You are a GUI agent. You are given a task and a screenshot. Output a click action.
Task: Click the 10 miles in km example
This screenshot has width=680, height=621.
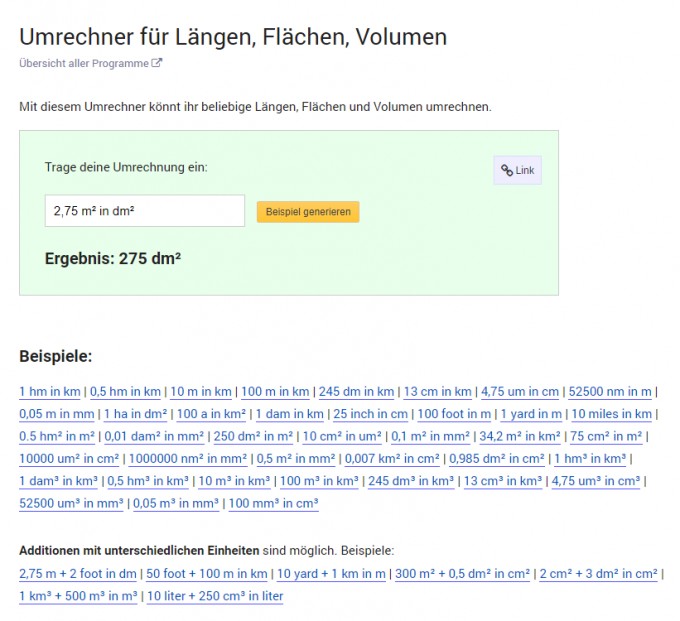tap(611, 414)
